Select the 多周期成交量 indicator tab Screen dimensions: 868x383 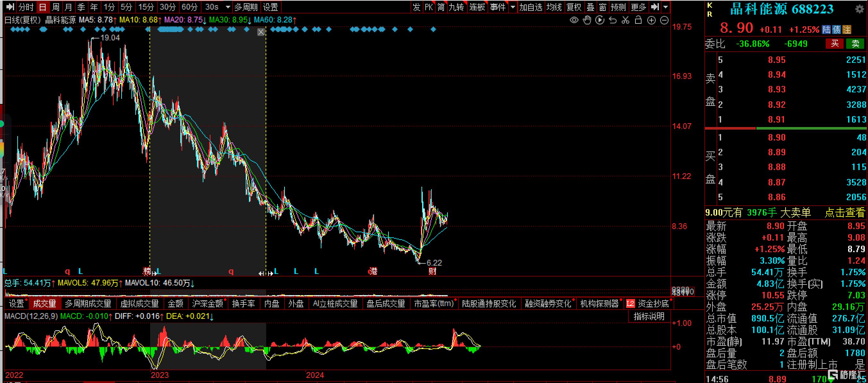pos(88,303)
